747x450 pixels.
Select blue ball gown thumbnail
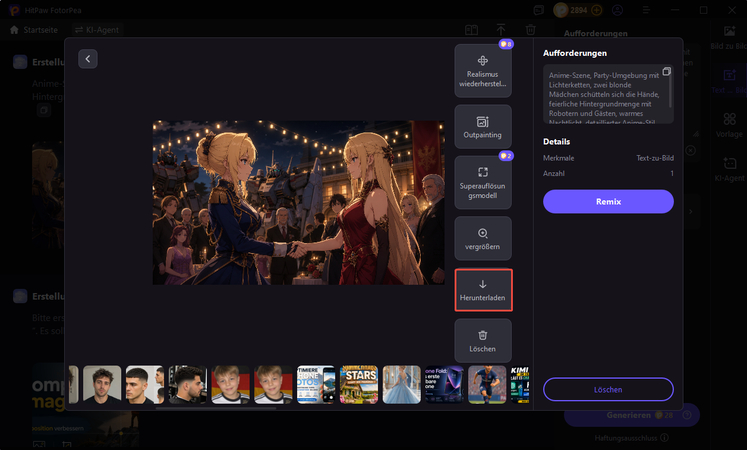402,385
